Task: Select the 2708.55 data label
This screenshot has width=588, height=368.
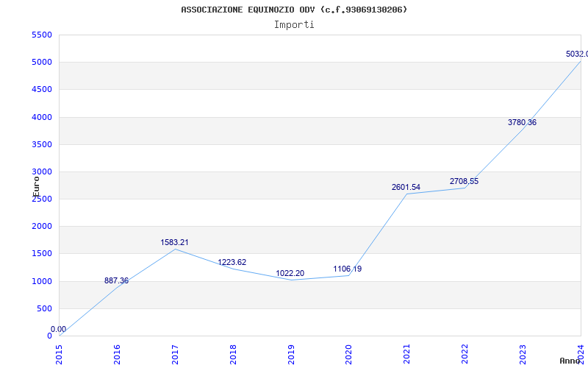Action: point(465,181)
